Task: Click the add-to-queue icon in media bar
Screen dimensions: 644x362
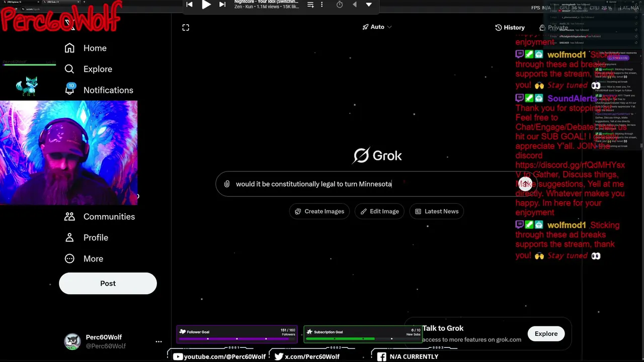Action: (310, 5)
